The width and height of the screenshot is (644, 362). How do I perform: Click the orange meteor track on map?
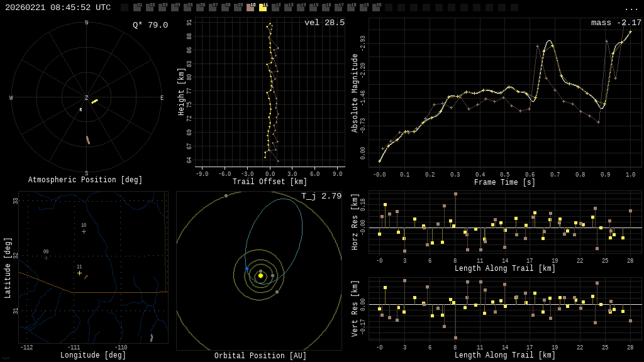click(x=86, y=277)
